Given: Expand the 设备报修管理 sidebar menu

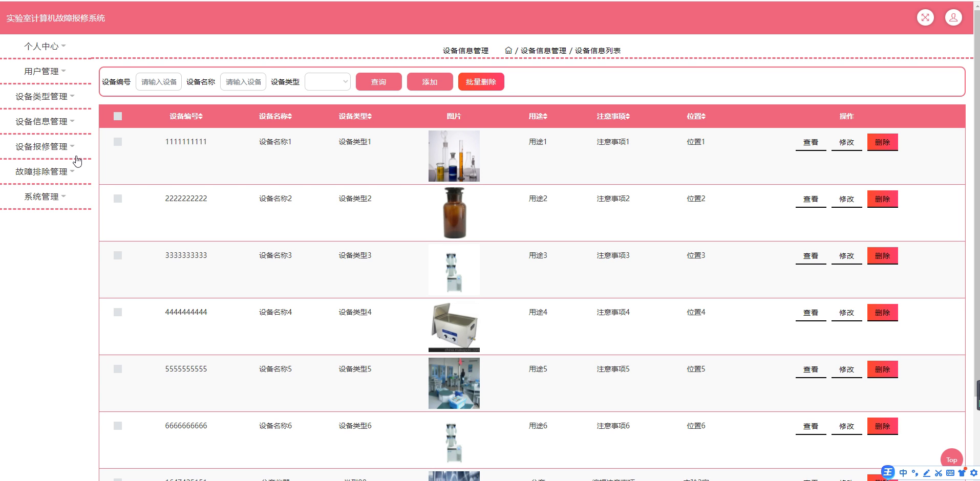Looking at the screenshot, I should click(45, 146).
